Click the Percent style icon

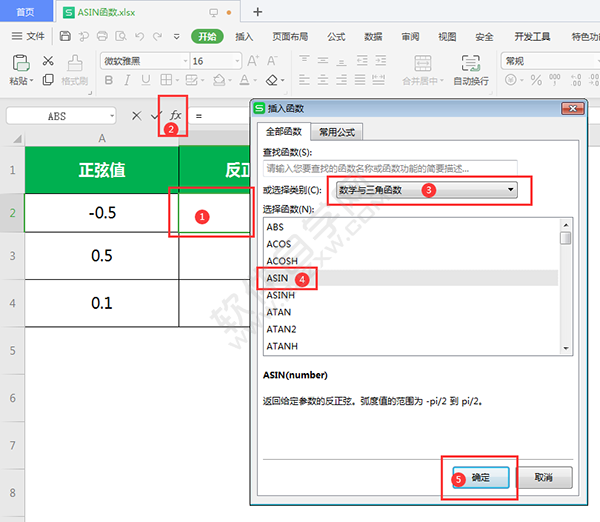coord(536,80)
